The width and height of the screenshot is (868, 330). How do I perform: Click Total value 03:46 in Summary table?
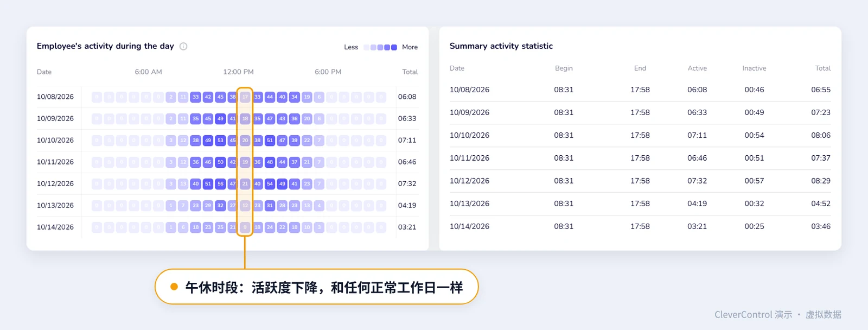pyautogui.click(x=821, y=227)
